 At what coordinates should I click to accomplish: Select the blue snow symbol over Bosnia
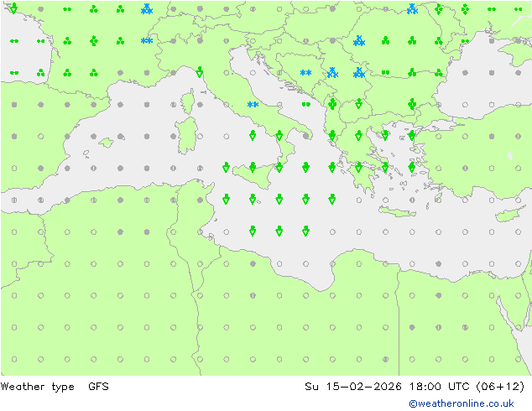pyautogui.click(x=305, y=73)
